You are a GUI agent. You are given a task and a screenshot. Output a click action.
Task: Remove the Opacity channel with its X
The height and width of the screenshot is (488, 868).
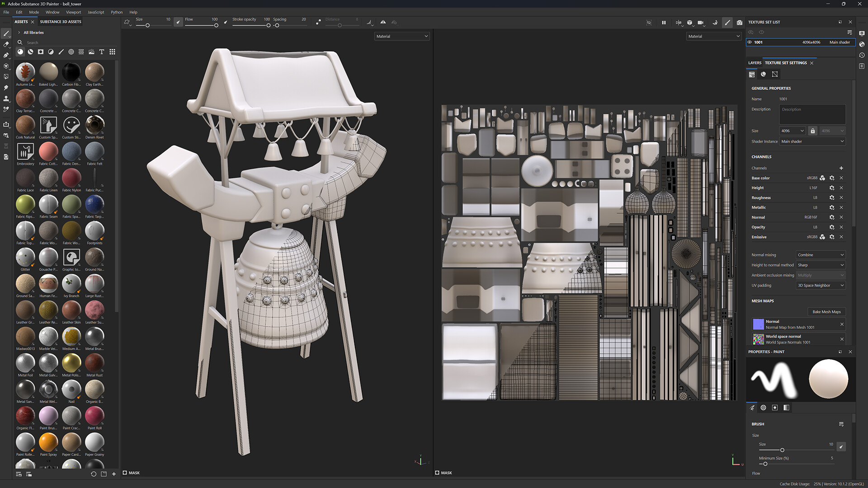(x=841, y=227)
